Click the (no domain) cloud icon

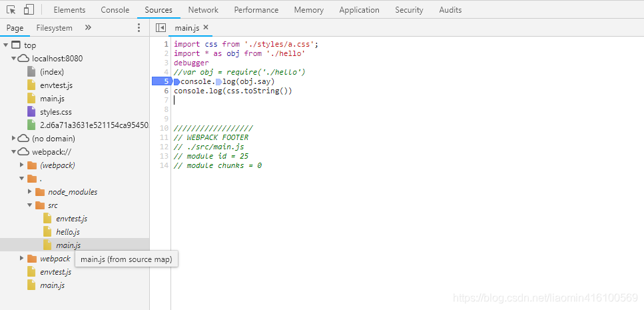pyautogui.click(x=24, y=139)
